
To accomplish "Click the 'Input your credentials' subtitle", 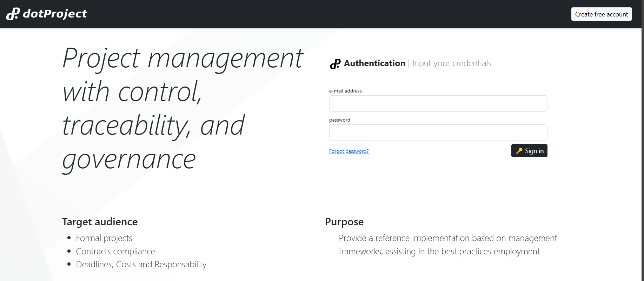I will pos(452,63).
